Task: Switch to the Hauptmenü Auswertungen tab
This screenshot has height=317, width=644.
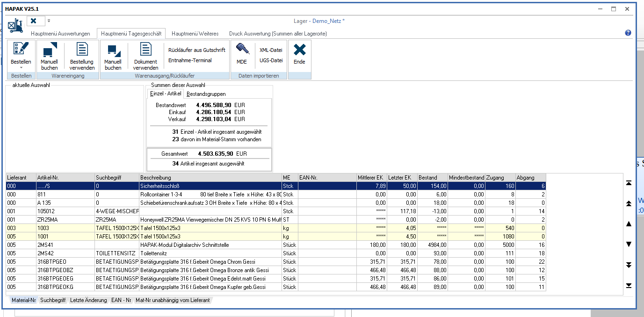Action: (60, 34)
